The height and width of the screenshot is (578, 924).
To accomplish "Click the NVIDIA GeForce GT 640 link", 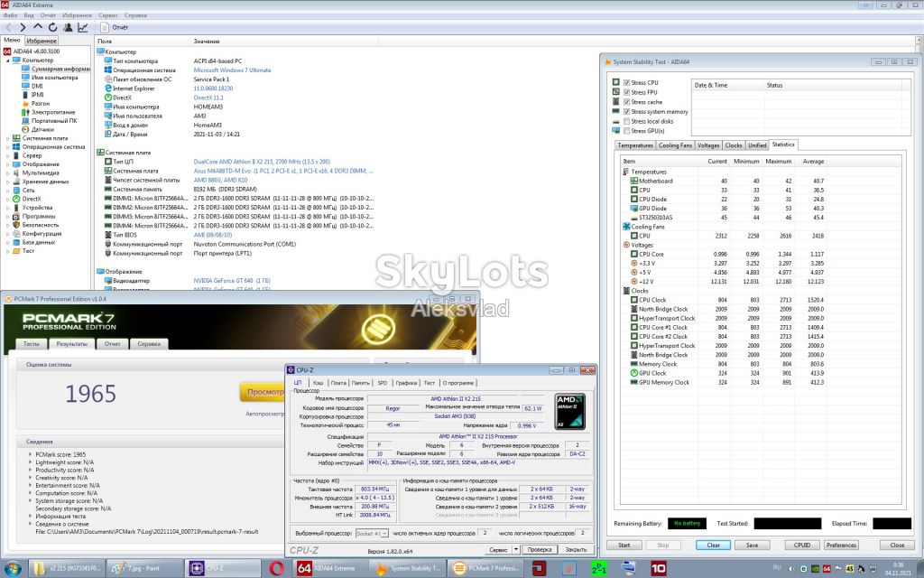I will (x=232, y=281).
